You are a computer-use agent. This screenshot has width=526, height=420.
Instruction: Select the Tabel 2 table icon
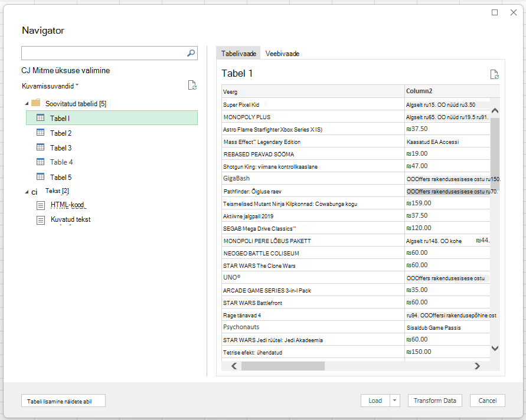pyautogui.click(x=40, y=133)
